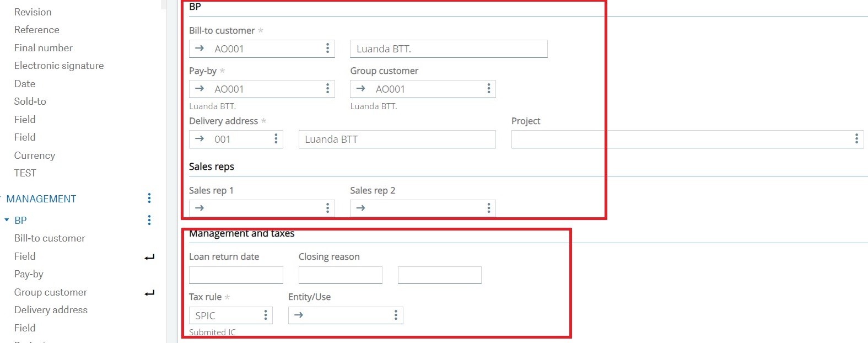This screenshot has height=343, width=868.
Task: Click the jump arrow for Sales rep 2
Action: (x=360, y=208)
